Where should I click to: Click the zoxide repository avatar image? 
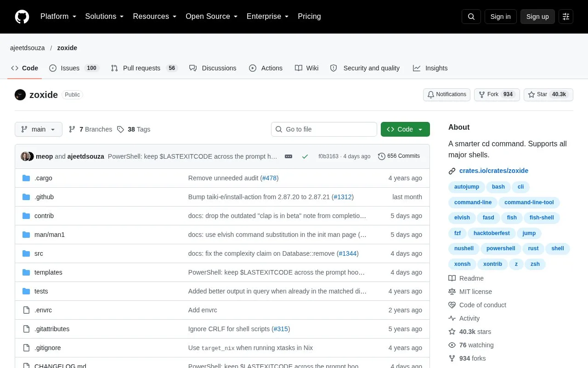[20, 95]
